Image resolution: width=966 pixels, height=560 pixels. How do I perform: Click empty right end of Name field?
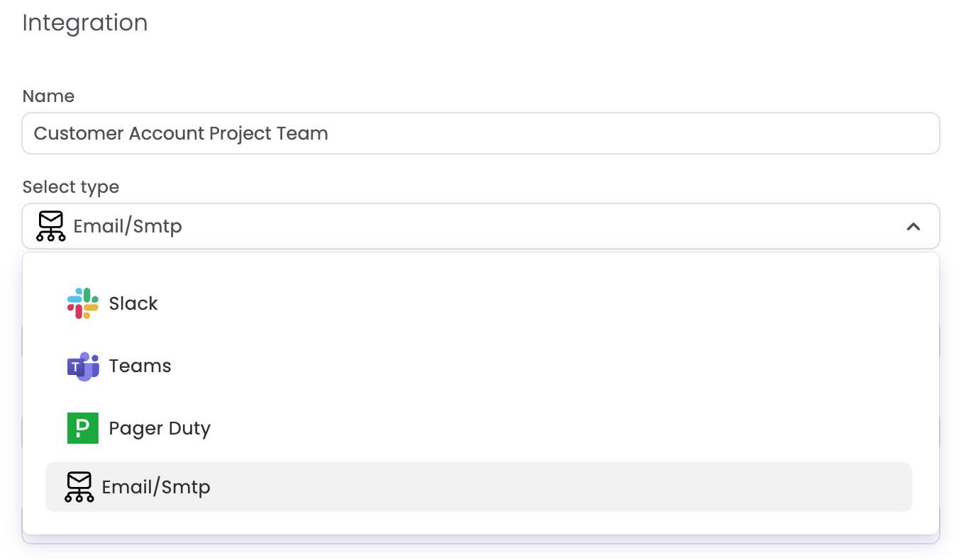(x=851, y=133)
